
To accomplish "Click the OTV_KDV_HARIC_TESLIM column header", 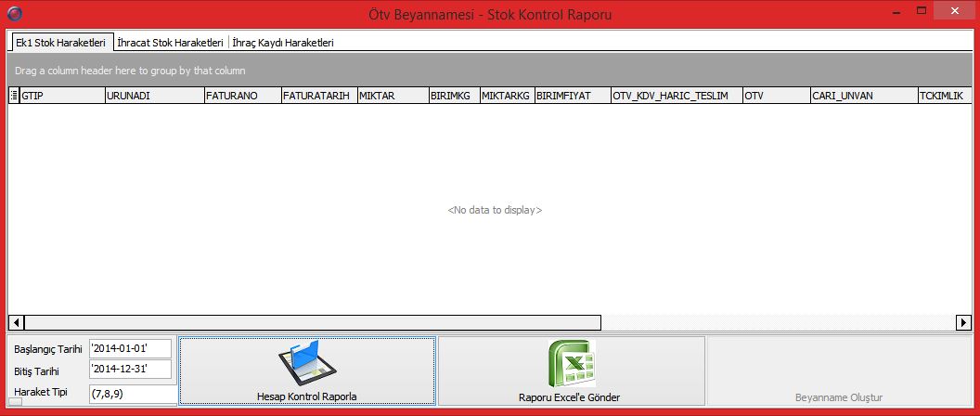I will click(x=675, y=96).
